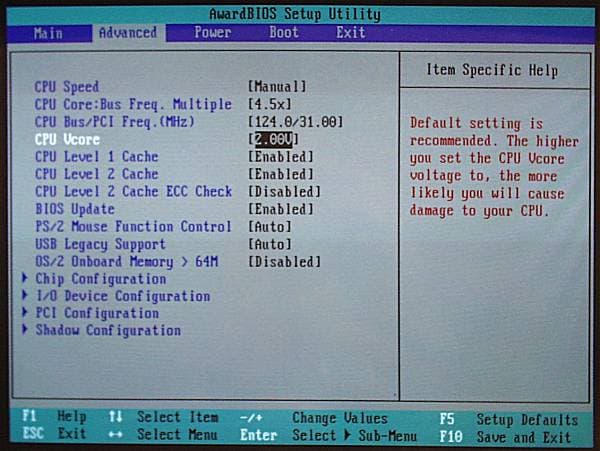Click the ESC Exit key hint

[54, 434]
